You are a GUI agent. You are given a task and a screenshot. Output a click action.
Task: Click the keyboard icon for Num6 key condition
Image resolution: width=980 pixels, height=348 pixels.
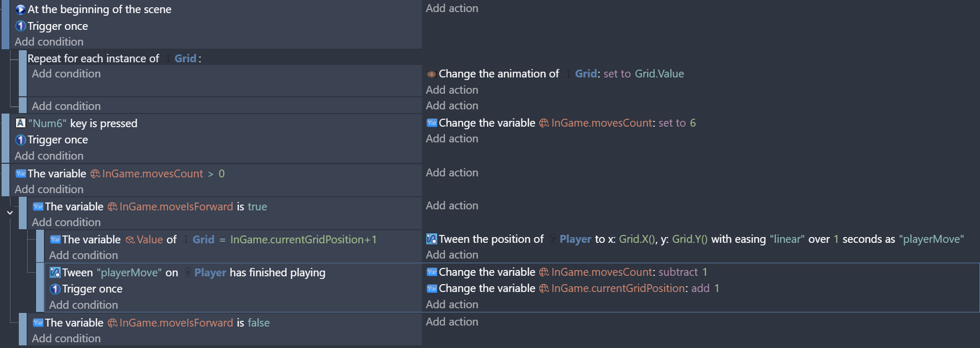(x=20, y=123)
